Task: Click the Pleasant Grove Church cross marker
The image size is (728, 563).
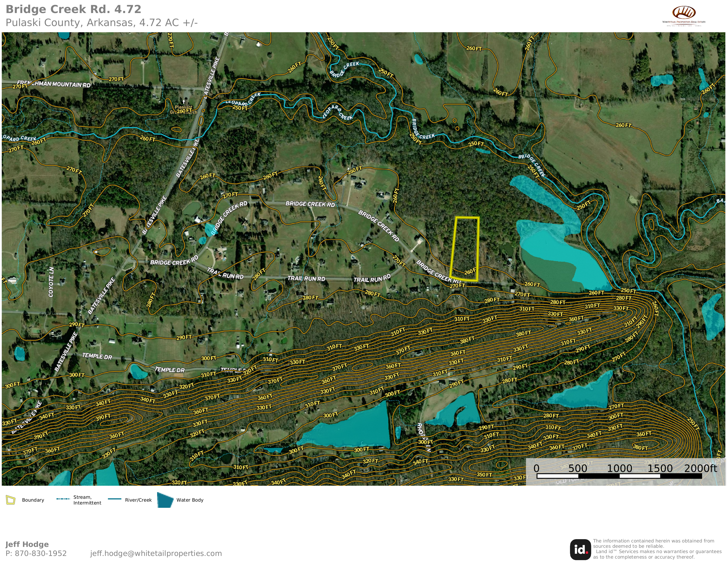Action: pos(183,101)
